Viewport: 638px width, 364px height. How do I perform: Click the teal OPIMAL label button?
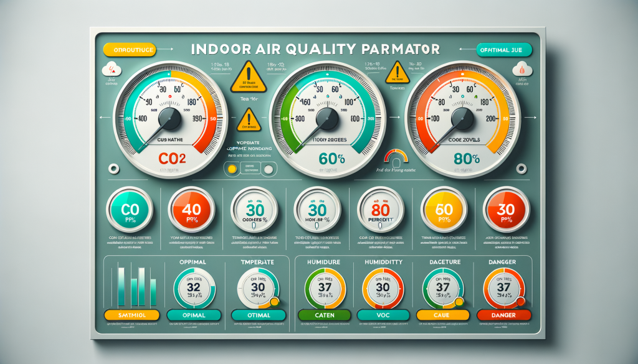[x=194, y=315]
